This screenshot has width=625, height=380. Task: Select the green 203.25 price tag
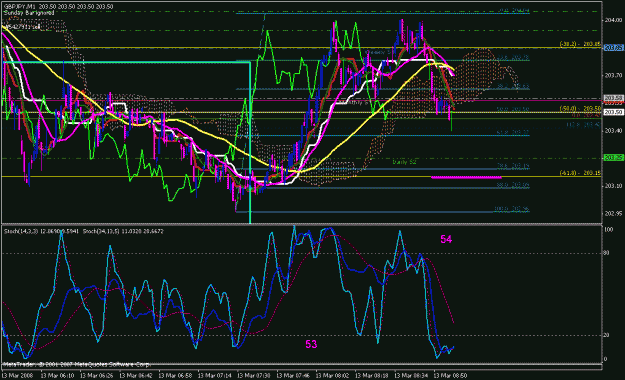click(613, 158)
